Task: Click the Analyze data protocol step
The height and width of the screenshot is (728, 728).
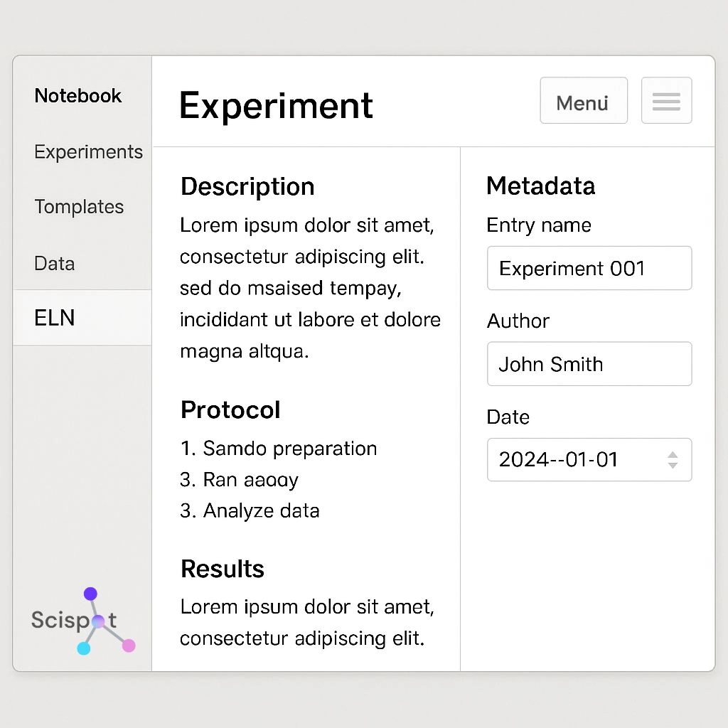Action: click(250, 510)
